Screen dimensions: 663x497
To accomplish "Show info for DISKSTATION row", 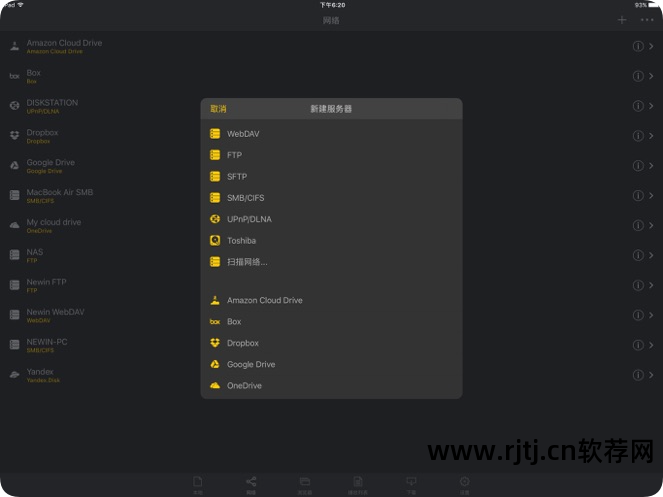I will (x=638, y=106).
